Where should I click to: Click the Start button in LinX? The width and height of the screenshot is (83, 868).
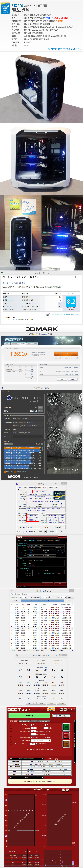click(15, 601)
